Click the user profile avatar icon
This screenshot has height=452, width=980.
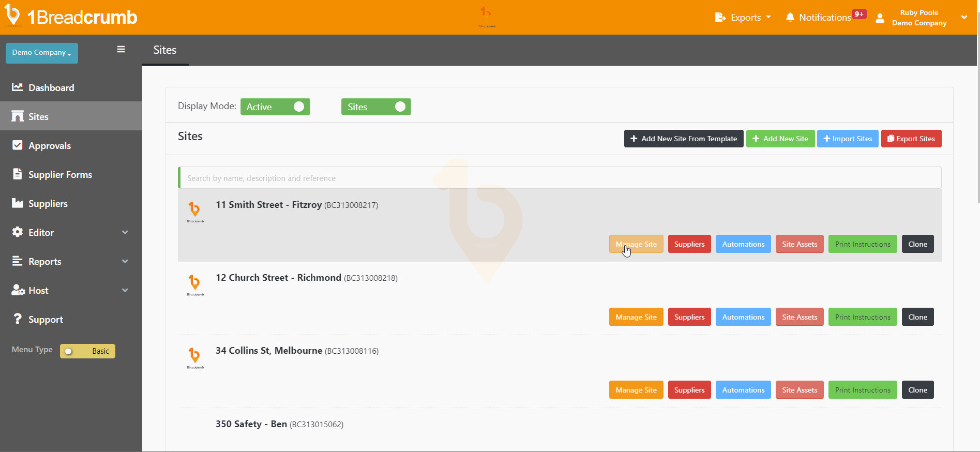(880, 18)
